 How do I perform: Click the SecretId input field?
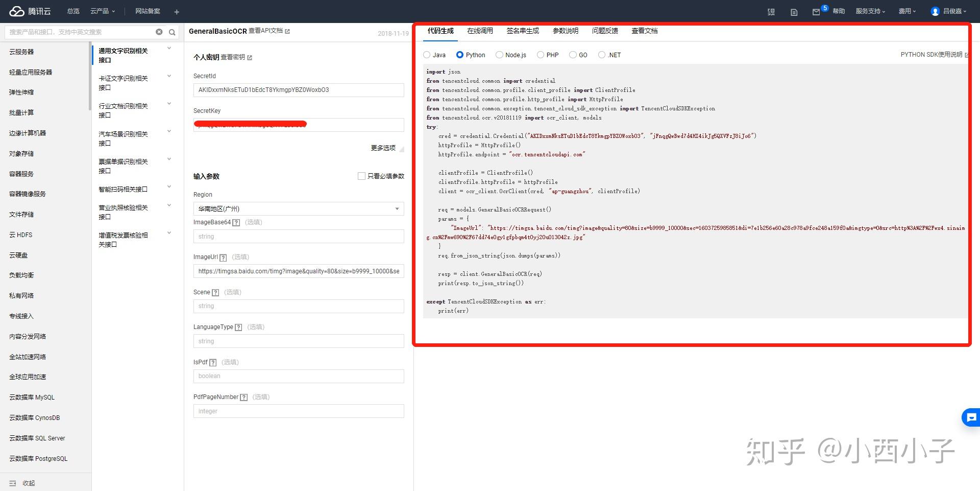299,90
